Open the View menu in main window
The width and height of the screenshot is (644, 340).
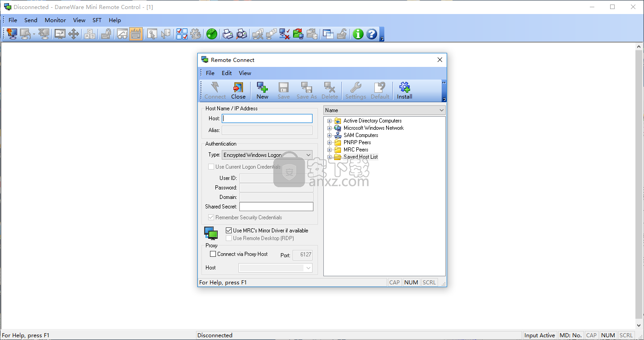(79, 20)
